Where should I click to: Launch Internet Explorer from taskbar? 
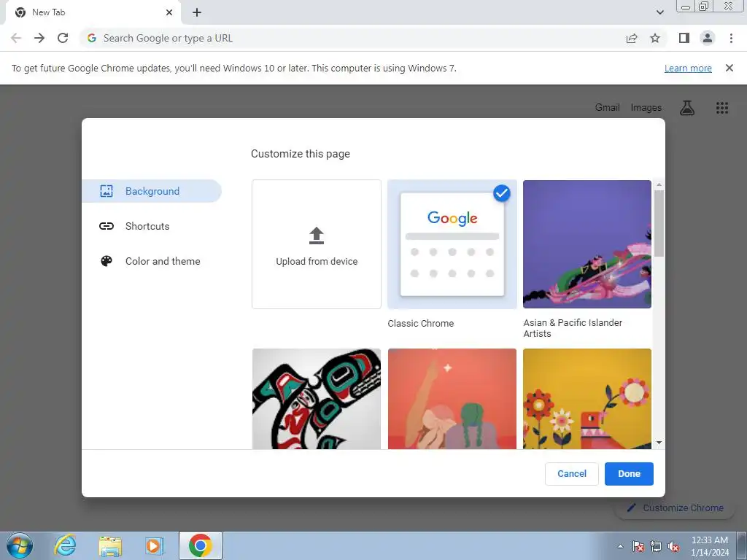(x=64, y=545)
